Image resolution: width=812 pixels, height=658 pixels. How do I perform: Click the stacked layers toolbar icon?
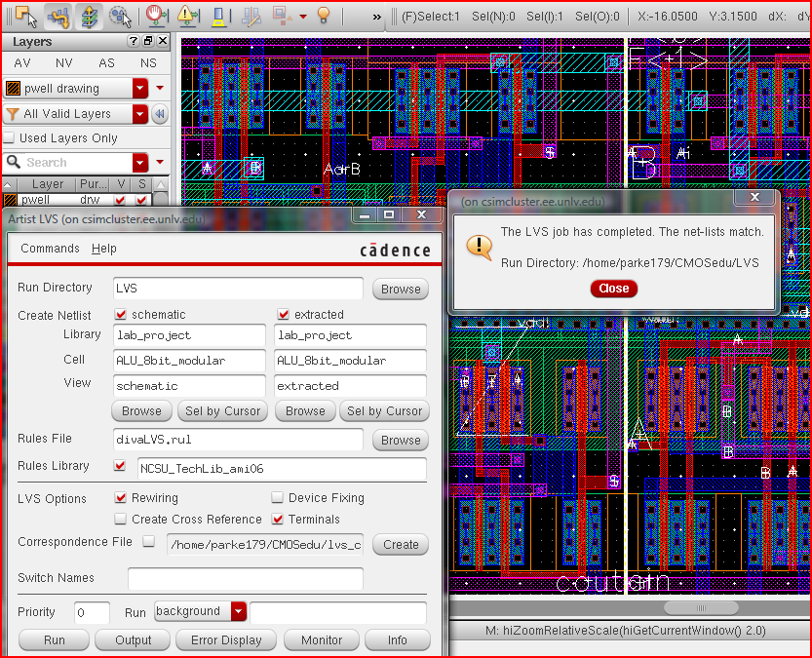pyautogui.click(x=89, y=16)
